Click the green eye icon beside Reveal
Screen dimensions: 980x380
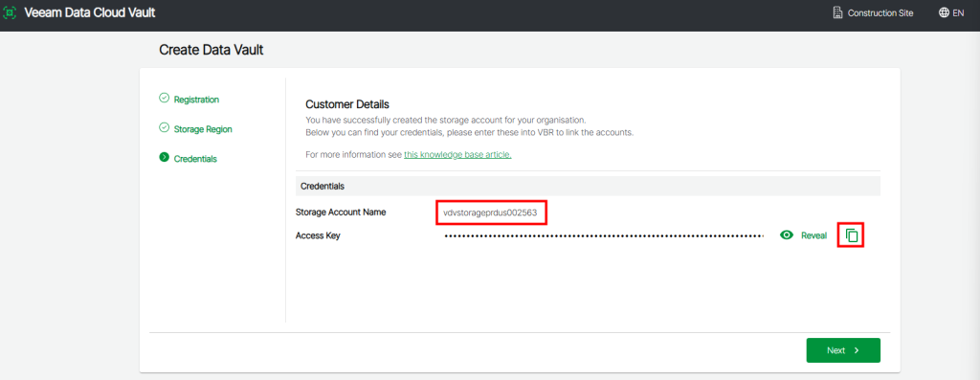click(787, 235)
